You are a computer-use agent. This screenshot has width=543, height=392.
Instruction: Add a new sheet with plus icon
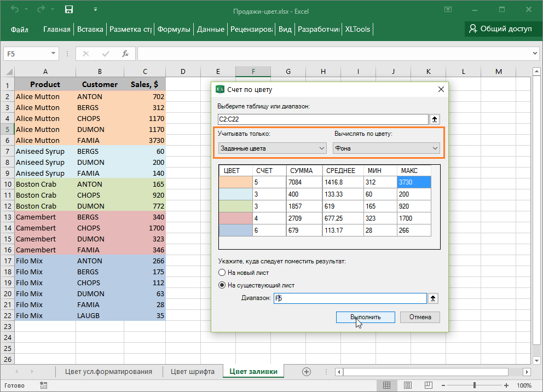pos(307,371)
